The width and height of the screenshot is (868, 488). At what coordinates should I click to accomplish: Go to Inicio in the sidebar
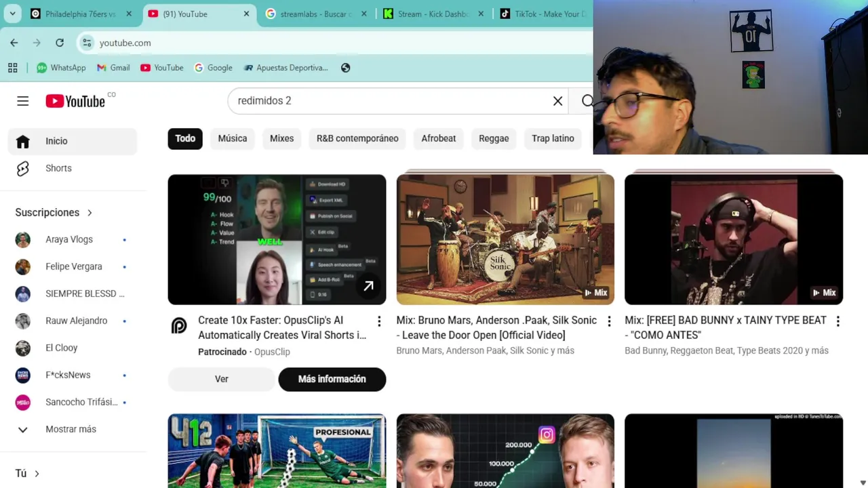73,141
